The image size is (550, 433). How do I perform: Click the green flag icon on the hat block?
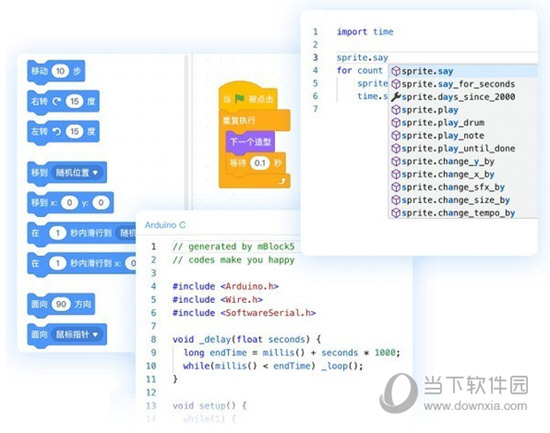pos(240,99)
